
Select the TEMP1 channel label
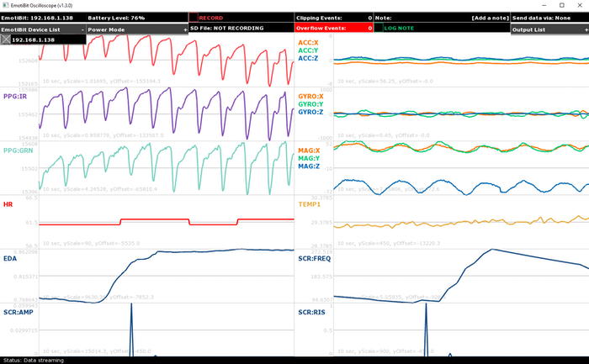point(309,204)
